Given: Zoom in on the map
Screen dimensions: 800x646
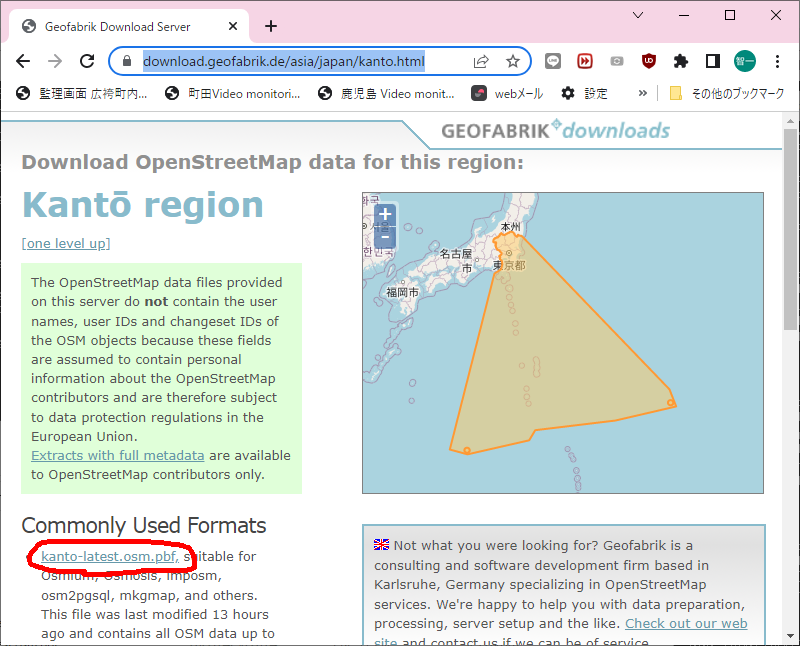Looking at the screenshot, I should (385, 215).
